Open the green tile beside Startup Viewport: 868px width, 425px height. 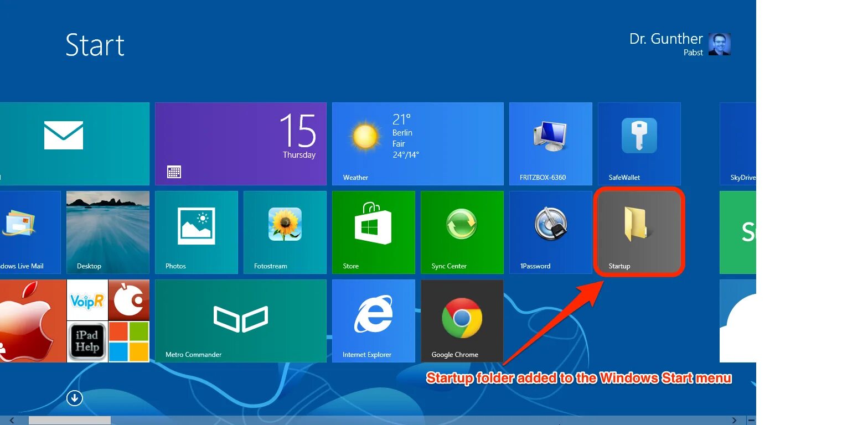tap(738, 232)
